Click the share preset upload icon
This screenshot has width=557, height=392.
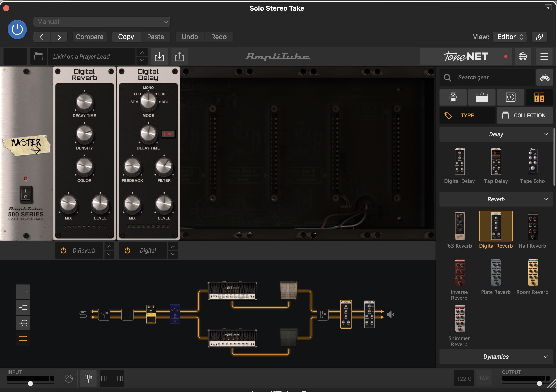(179, 56)
